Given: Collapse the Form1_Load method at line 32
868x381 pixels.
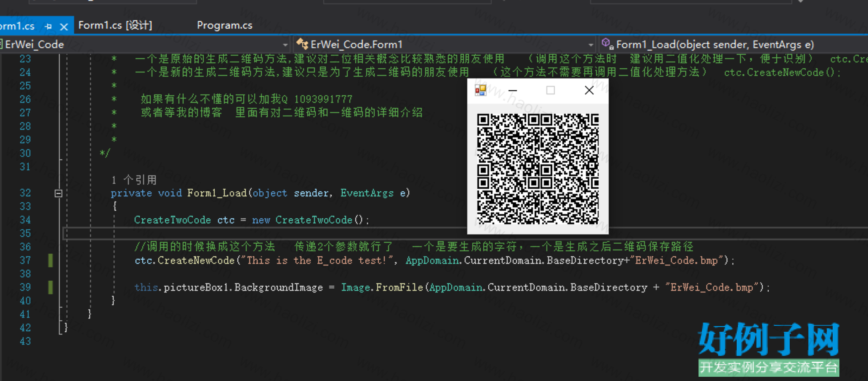Looking at the screenshot, I should click(59, 193).
